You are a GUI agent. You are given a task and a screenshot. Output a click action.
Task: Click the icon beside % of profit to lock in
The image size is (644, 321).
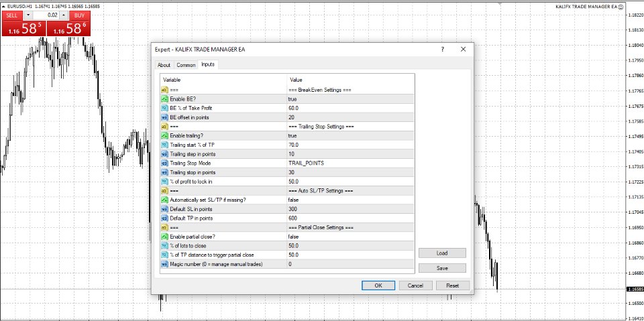pos(165,182)
